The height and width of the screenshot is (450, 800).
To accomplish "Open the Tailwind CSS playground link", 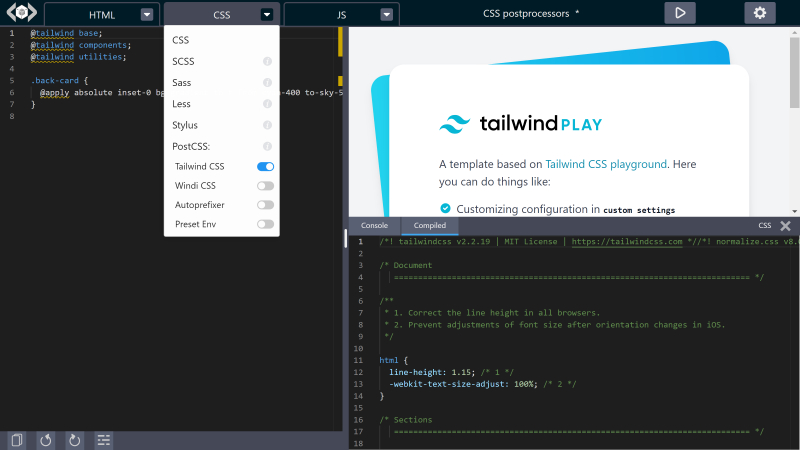I will (x=604, y=163).
